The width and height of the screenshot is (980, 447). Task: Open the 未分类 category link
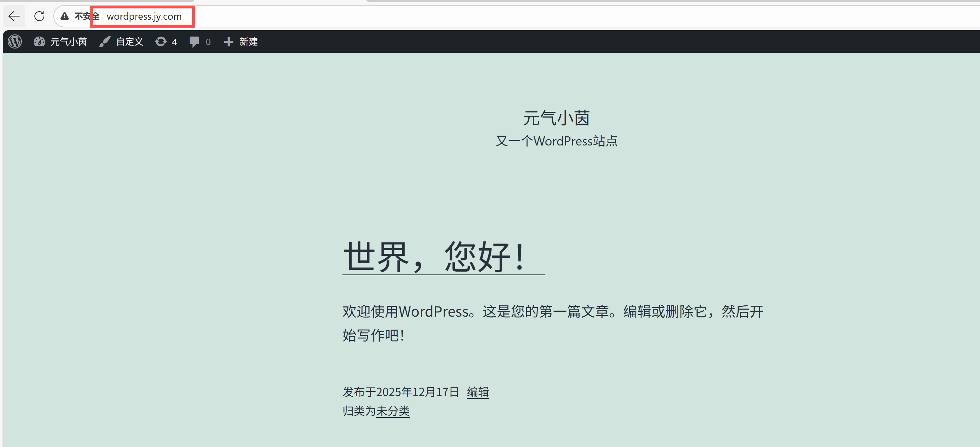[x=393, y=411]
